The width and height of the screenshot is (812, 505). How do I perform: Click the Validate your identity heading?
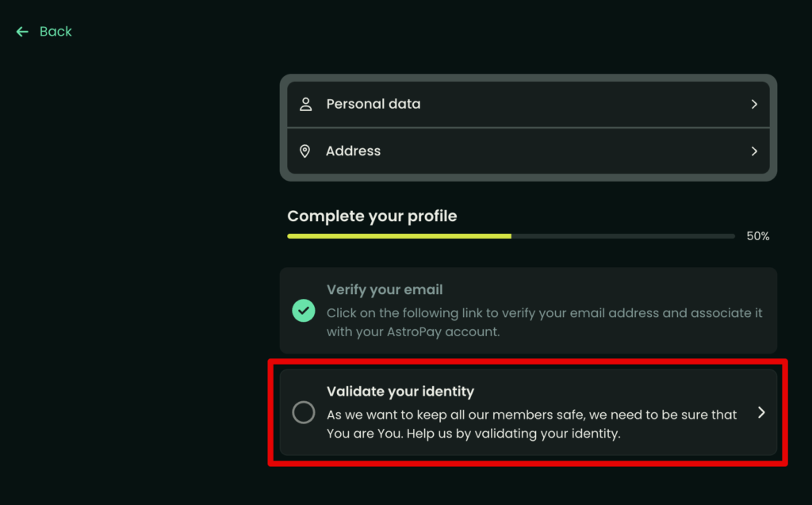coord(400,391)
